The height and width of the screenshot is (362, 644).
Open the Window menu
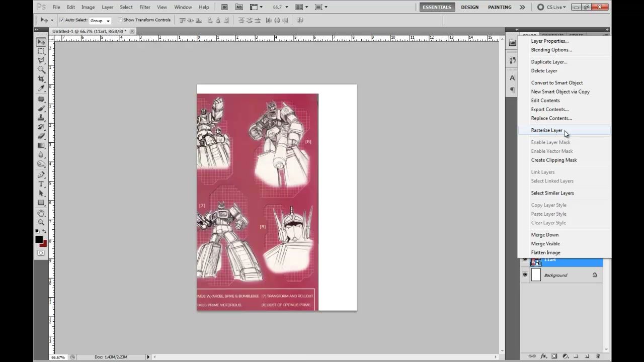pyautogui.click(x=183, y=7)
